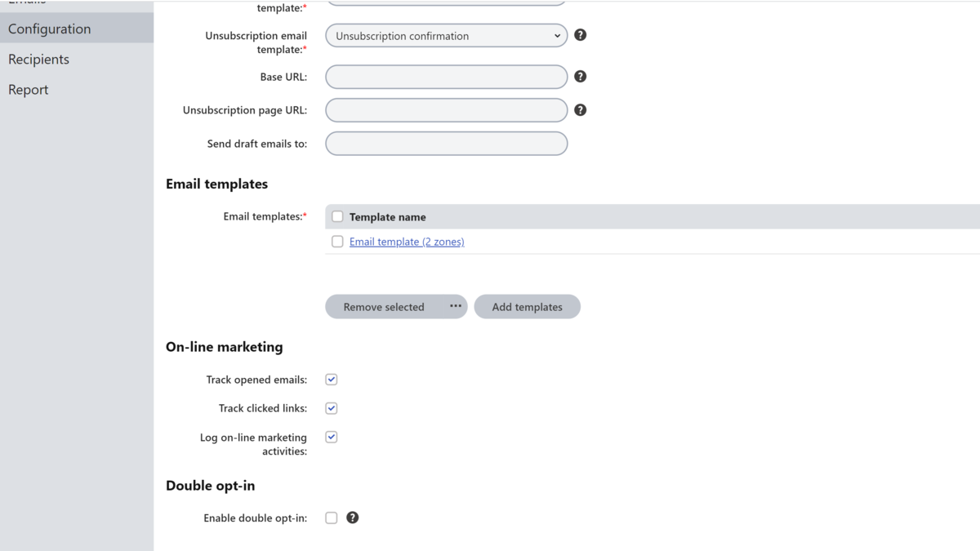Viewport: 980px width, 551px height.
Task: Disable Log on-line marketing activities
Action: click(332, 437)
